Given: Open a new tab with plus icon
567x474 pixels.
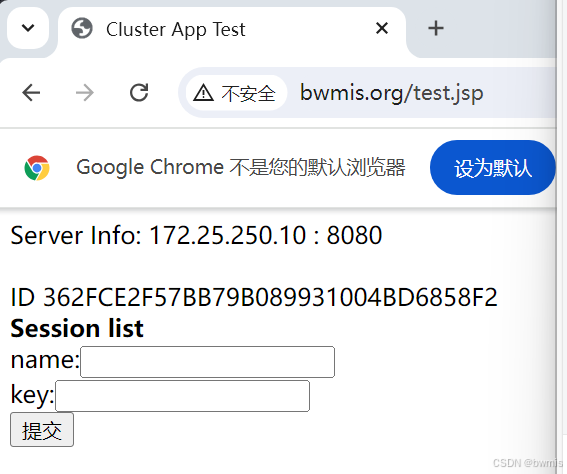Looking at the screenshot, I should click(x=436, y=28).
